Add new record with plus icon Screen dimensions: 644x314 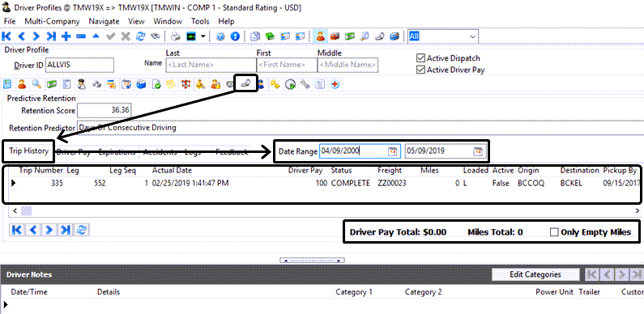(66, 36)
